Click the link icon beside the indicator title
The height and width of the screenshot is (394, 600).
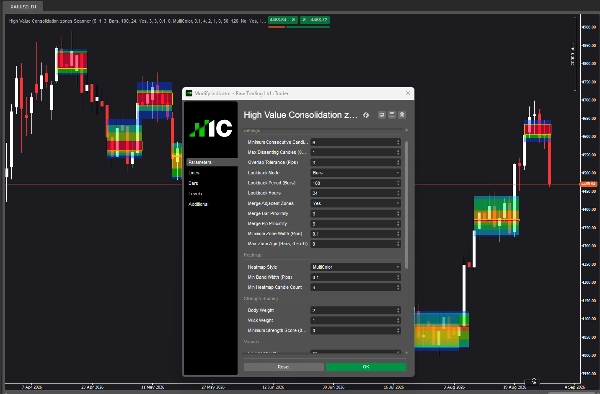366,115
